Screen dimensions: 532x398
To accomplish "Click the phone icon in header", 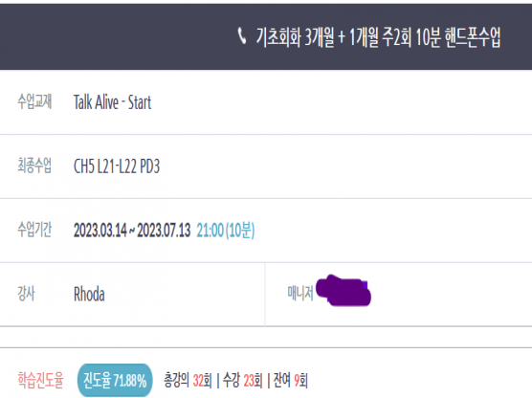I will click(x=241, y=36).
